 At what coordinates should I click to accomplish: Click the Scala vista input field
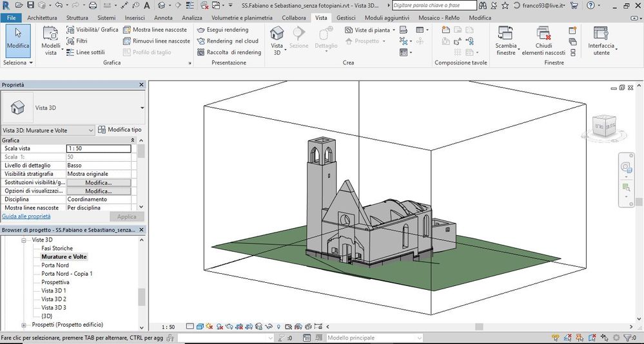pyautogui.click(x=99, y=149)
